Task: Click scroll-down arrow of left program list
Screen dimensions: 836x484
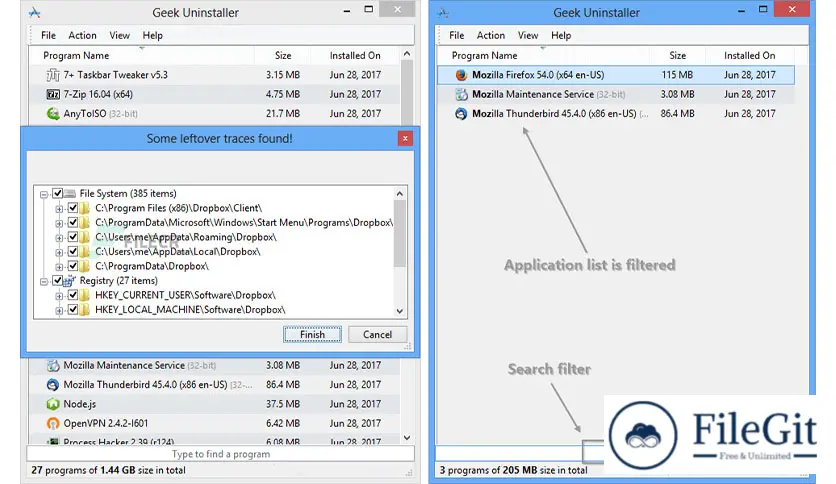Action: (x=407, y=438)
